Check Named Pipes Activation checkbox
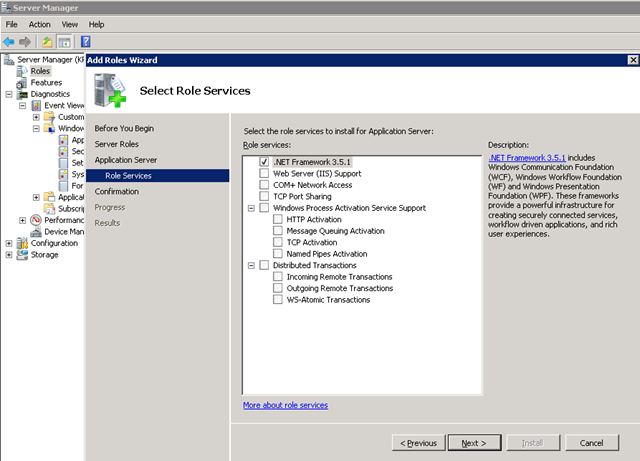Viewport: 640px width, 461px height. click(x=278, y=254)
